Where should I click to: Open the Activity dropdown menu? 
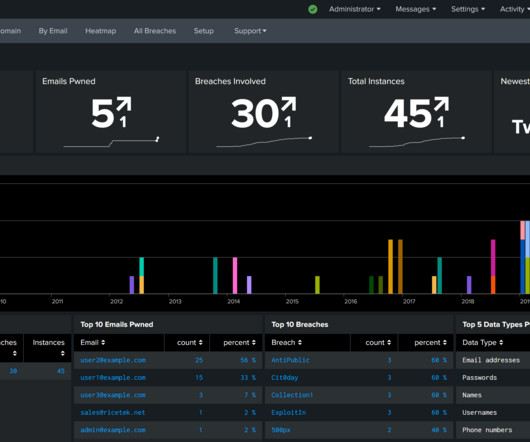(x=514, y=9)
